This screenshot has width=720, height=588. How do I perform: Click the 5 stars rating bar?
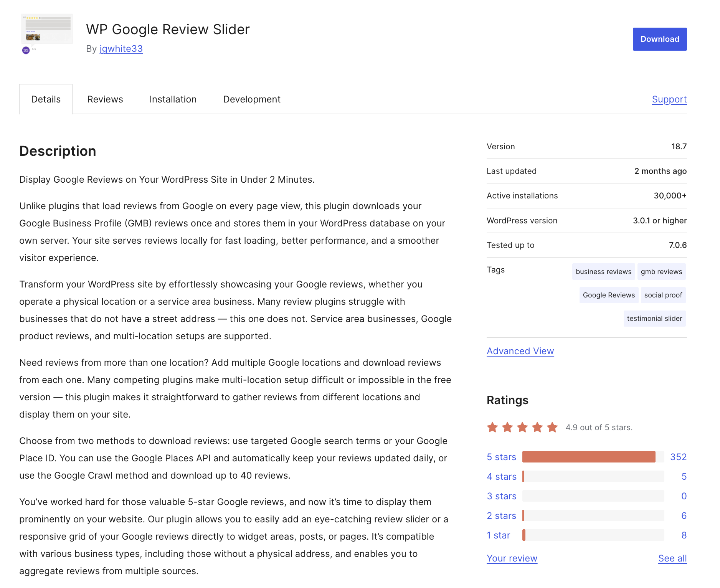[593, 457]
